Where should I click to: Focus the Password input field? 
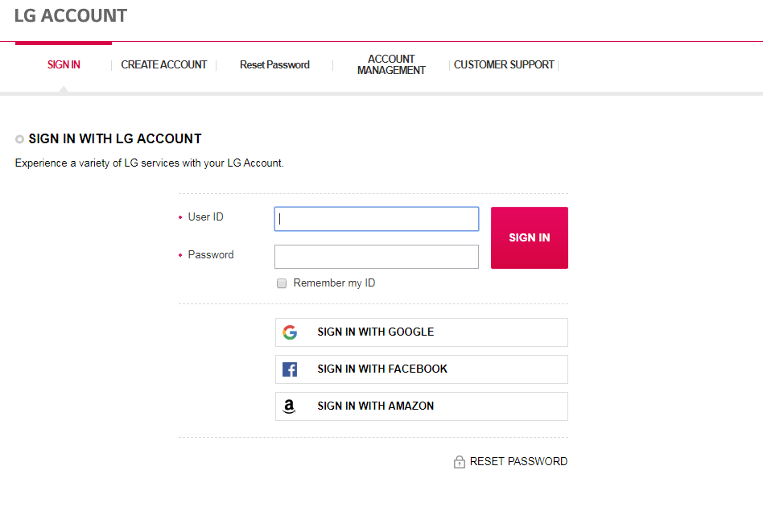pyautogui.click(x=377, y=257)
